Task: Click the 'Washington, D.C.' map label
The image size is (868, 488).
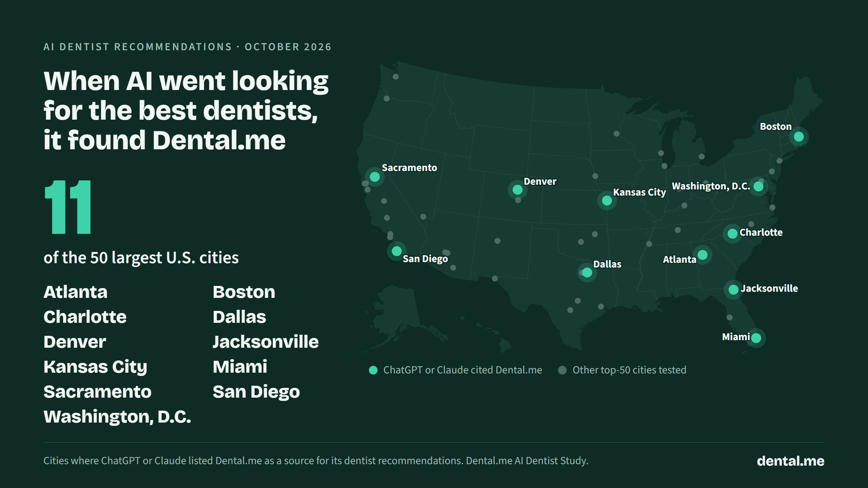Action: pos(711,186)
